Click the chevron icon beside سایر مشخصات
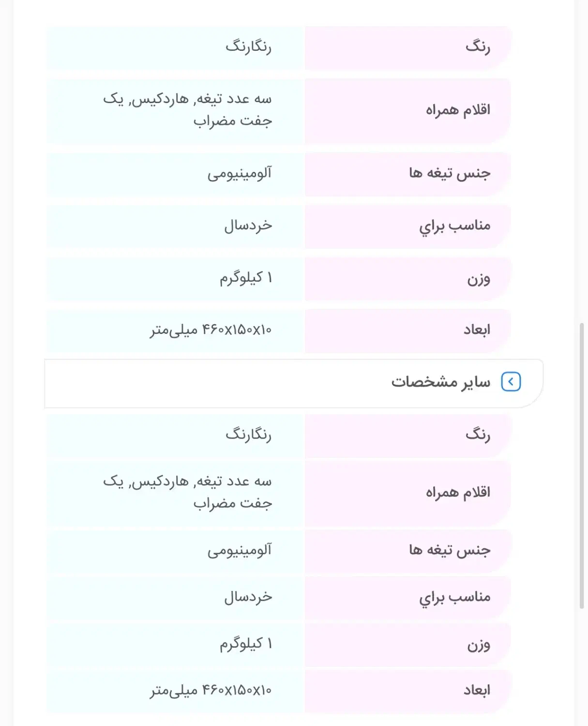Image resolution: width=588 pixels, height=726 pixels. click(511, 382)
